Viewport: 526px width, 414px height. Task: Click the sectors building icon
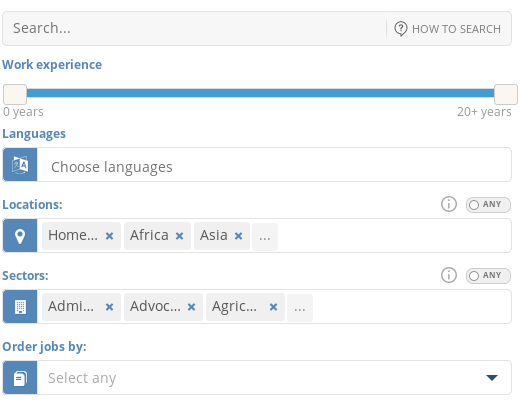[20, 307]
